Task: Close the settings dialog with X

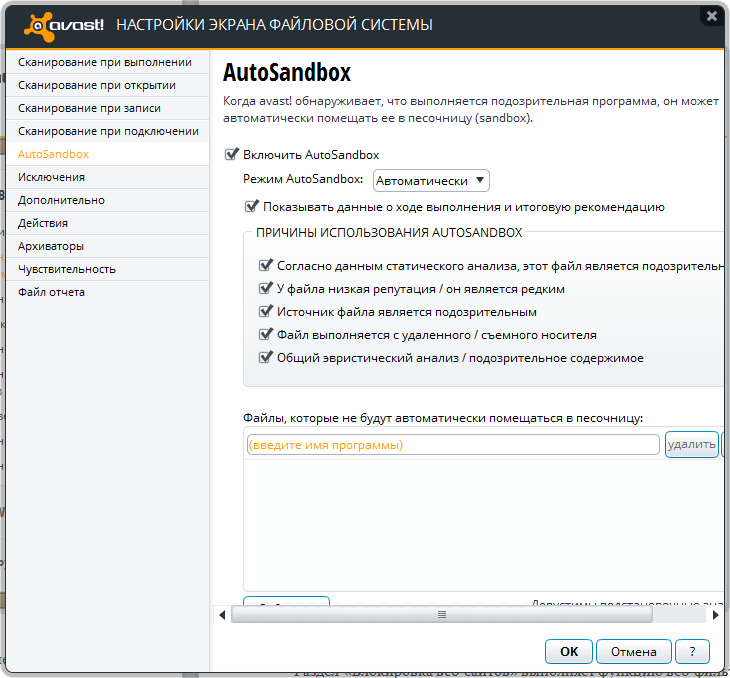Action: point(711,16)
